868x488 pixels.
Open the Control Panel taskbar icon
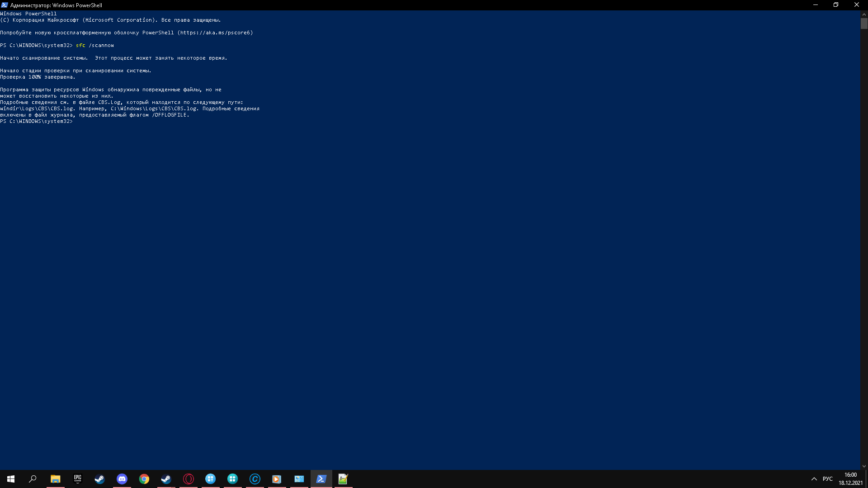click(x=299, y=479)
